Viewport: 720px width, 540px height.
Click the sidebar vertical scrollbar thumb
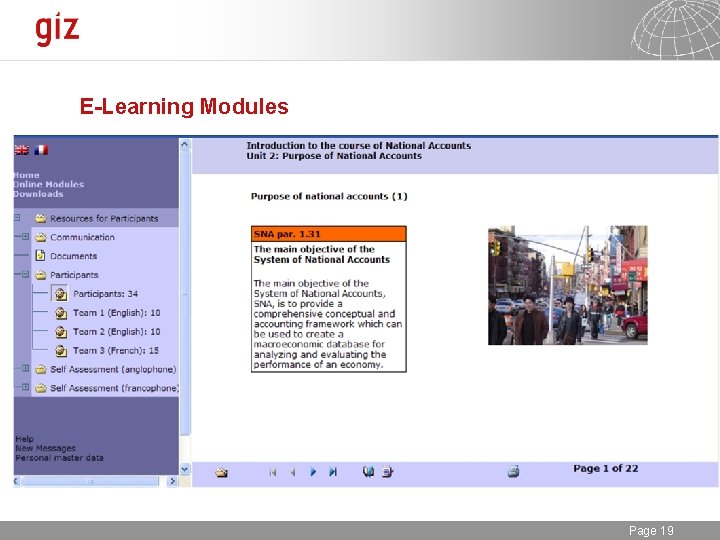click(x=185, y=293)
